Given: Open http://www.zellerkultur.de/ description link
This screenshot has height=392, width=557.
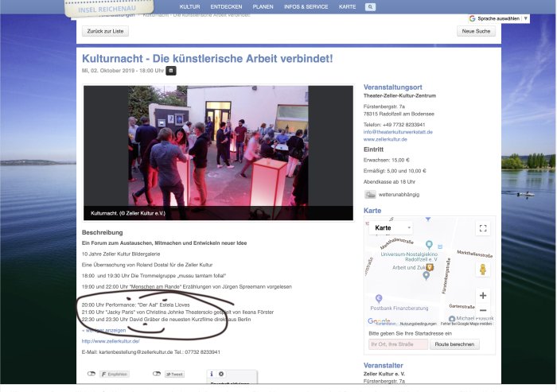Looking at the screenshot, I should pos(111,341).
